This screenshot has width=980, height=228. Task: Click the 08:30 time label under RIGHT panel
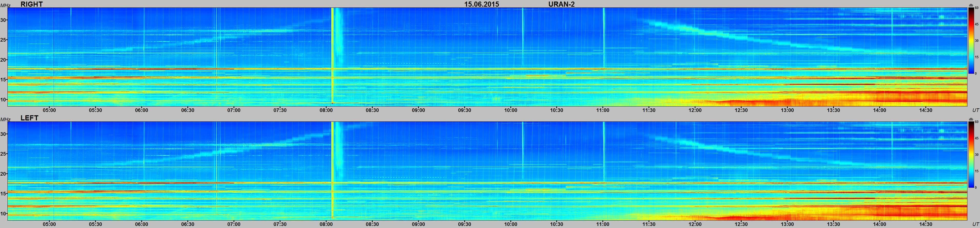pos(372,110)
